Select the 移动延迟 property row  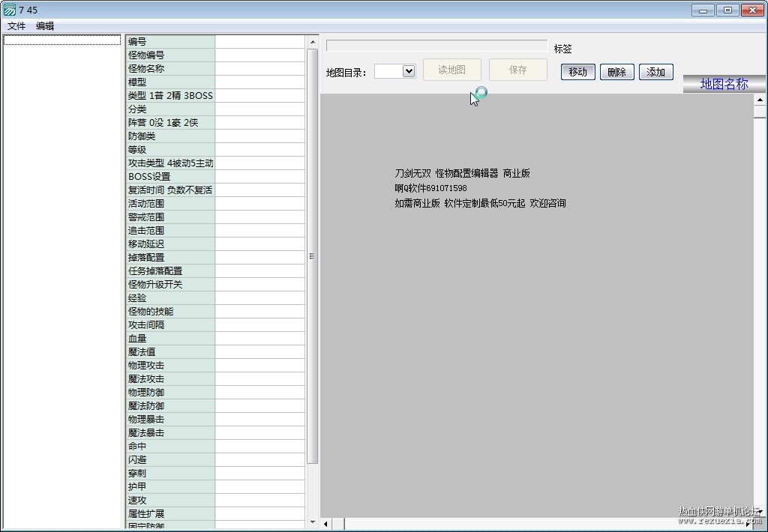pos(215,244)
